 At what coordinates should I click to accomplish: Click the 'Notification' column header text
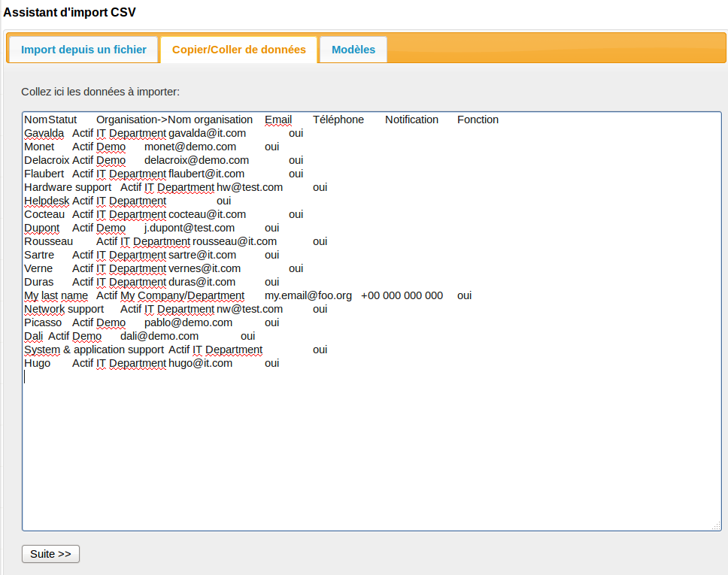click(x=411, y=120)
